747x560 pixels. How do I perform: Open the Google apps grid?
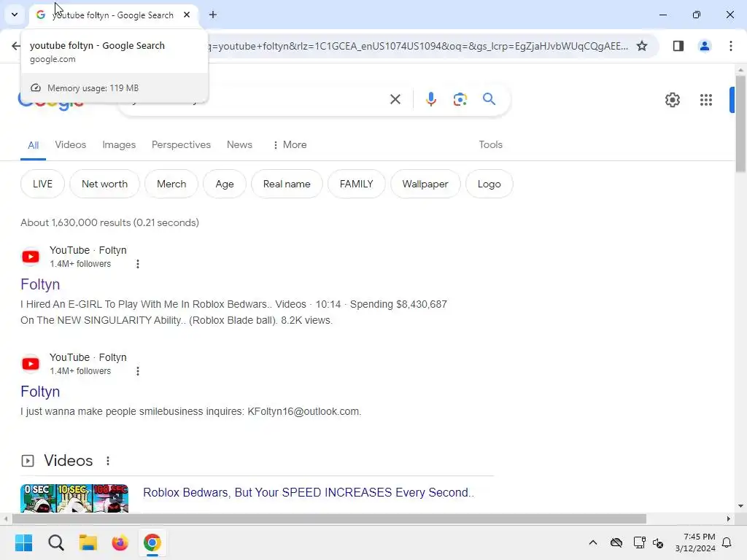(x=705, y=100)
